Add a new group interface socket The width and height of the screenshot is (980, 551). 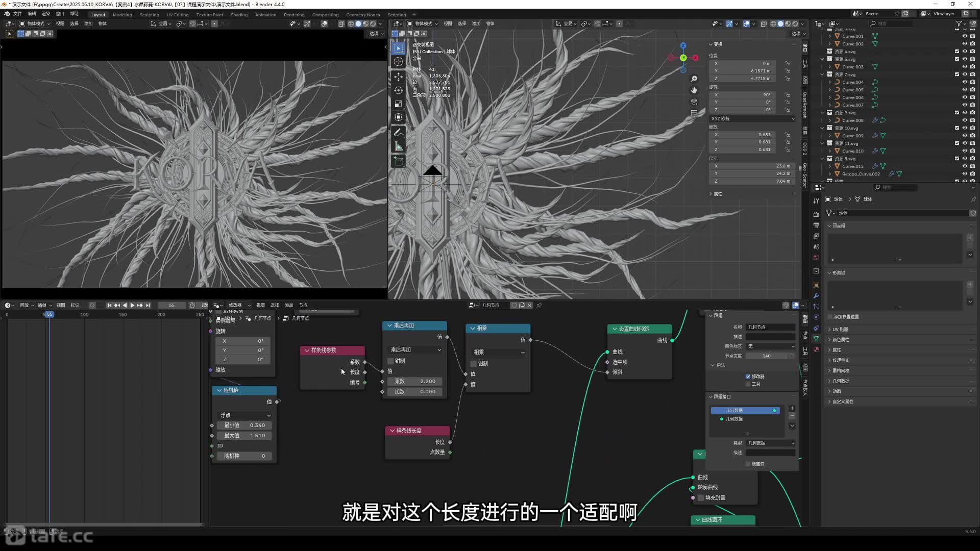coord(792,408)
